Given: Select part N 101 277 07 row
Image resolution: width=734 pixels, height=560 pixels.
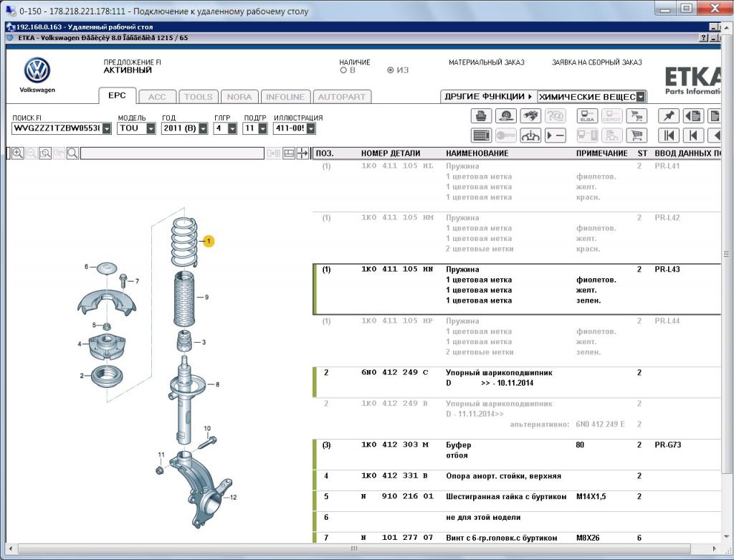Looking at the screenshot, I should 517,538.
